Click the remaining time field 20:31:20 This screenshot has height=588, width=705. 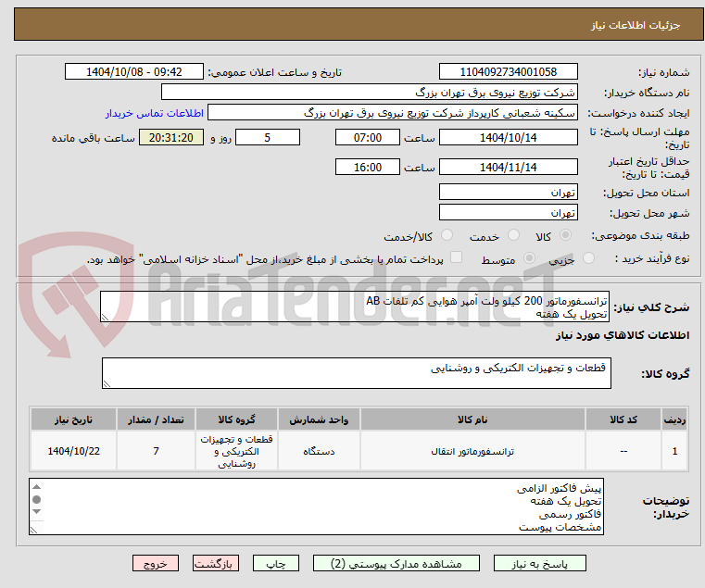pos(171,138)
